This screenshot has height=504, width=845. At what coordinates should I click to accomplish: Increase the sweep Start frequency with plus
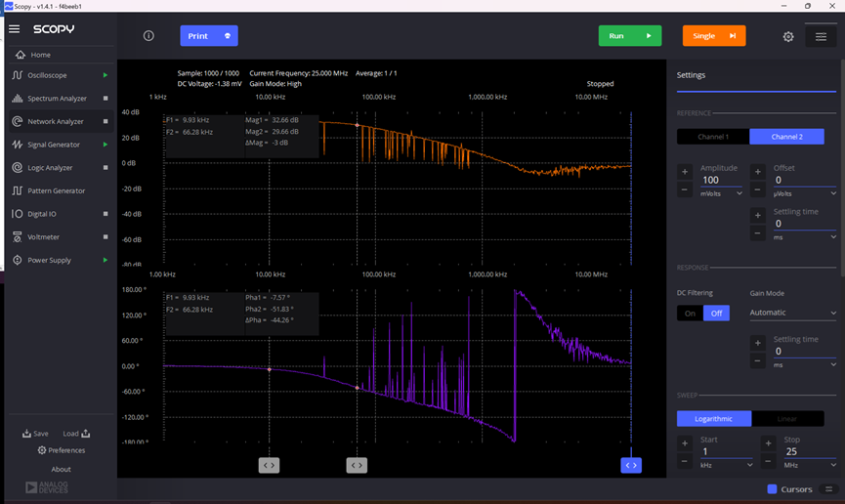[x=685, y=443]
